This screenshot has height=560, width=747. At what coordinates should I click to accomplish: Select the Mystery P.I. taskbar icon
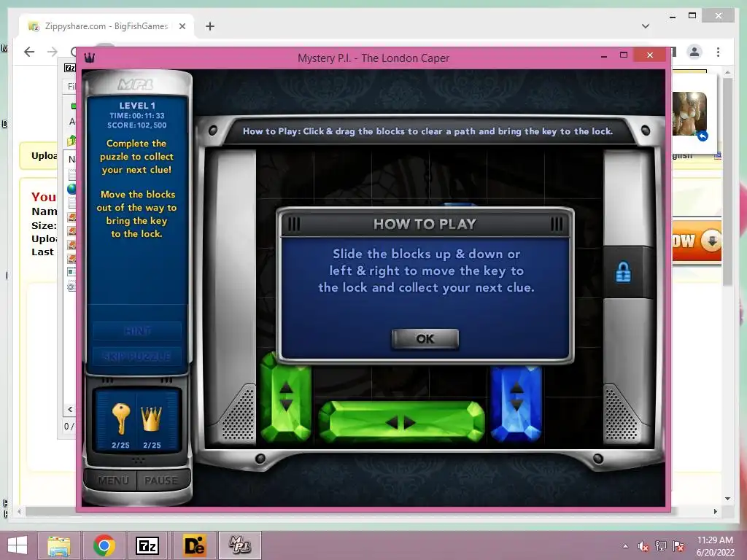pos(239,545)
